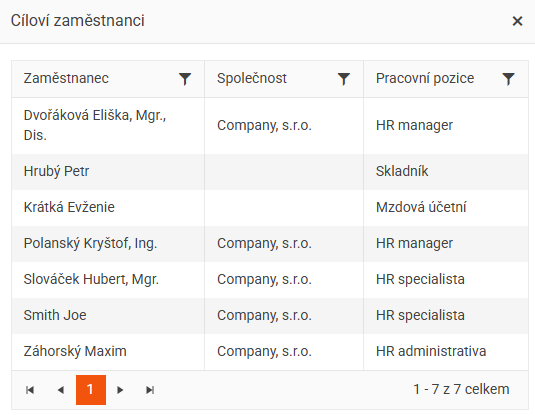This screenshot has height=416, width=535.
Task: Select Slováček Hubert, Mgr. row
Action: pos(270,279)
